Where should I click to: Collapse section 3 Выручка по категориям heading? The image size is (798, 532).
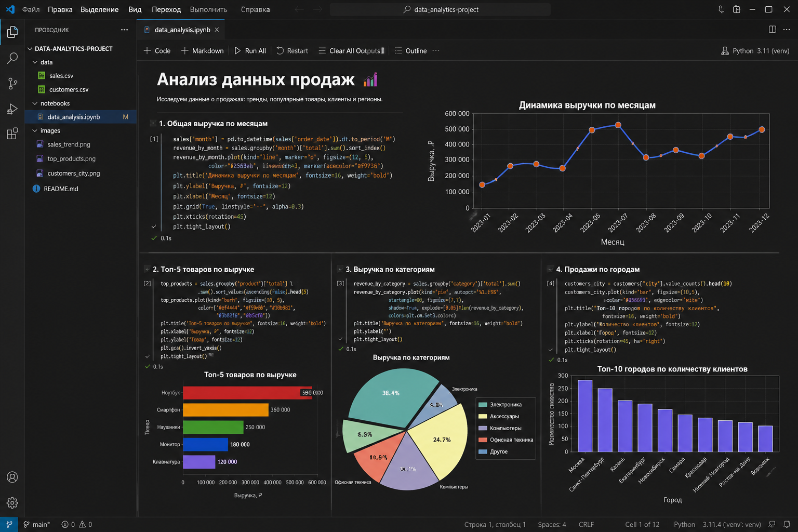pyautogui.click(x=340, y=269)
